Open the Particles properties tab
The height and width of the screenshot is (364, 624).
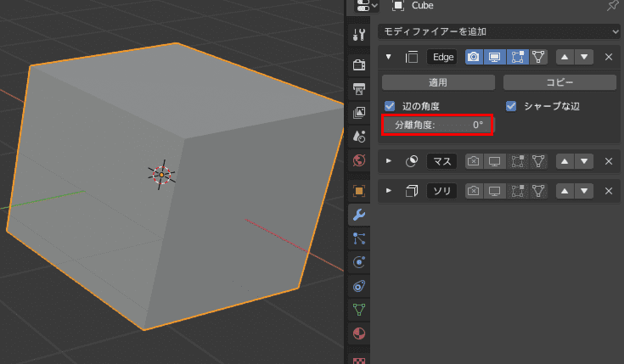coord(359,238)
